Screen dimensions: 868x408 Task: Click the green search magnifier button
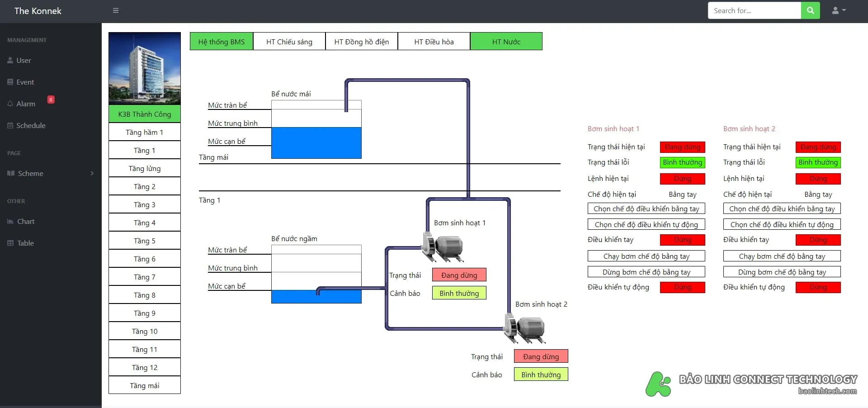pos(810,10)
